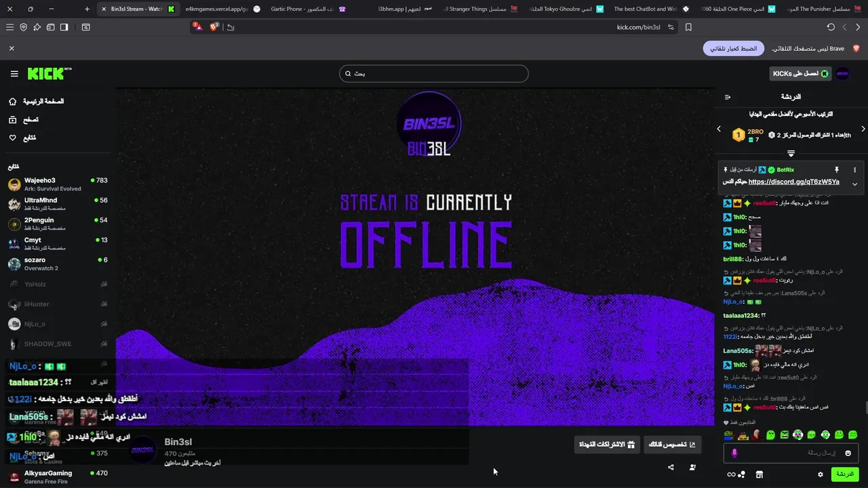Image resolution: width=868 pixels, height=488 pixels.
Task: Open UltraMhnd channel in followed list
Action: (x=58, y=204)
